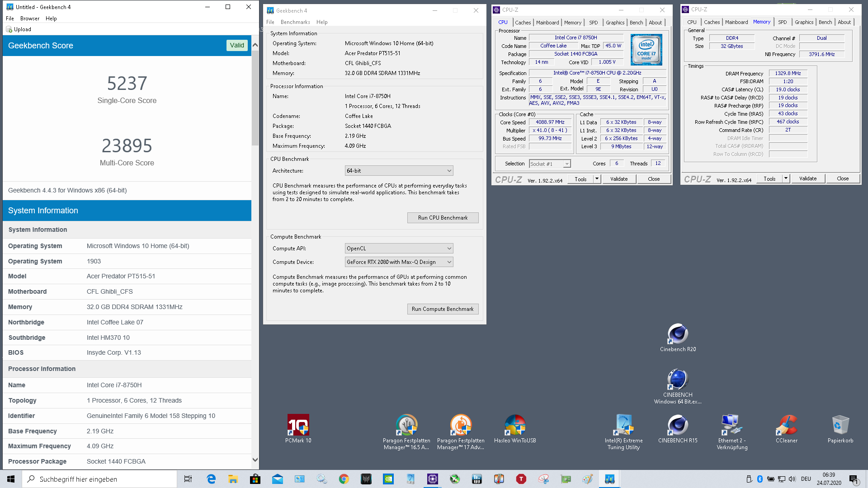Viewport: 868px width, 488px height.
Task: Switch to the SPD tab in right CPU-Z
Action: tap(782, 22)
